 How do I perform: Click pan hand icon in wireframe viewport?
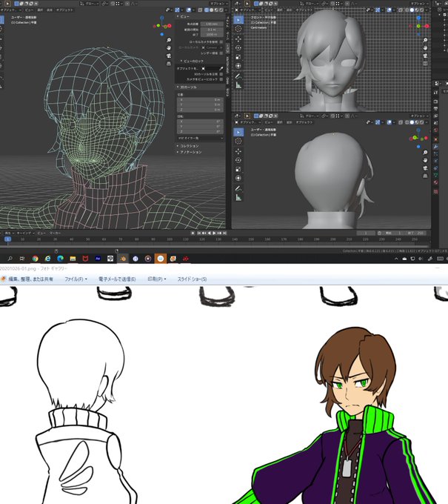(x=169, y=48)
